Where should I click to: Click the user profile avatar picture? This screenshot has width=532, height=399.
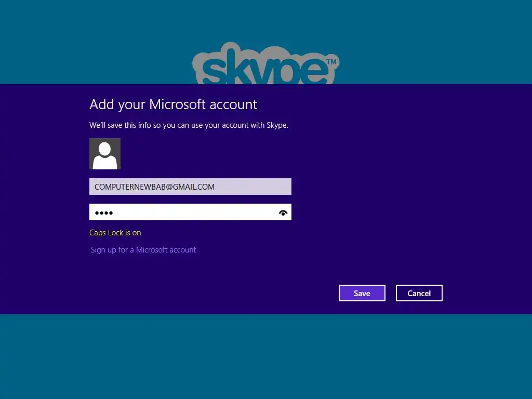pyautogui.click(x=105, y=154)
